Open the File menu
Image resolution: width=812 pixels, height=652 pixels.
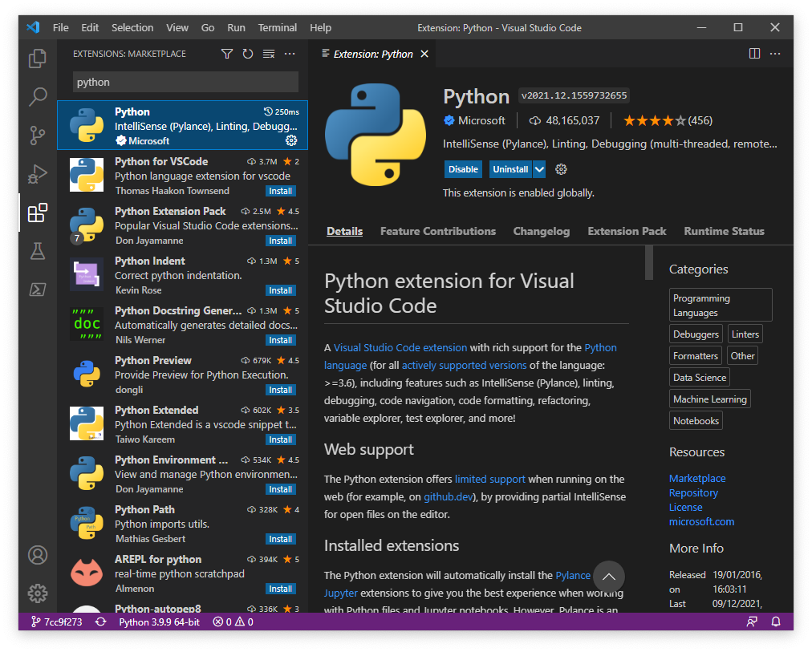[61, 27]
